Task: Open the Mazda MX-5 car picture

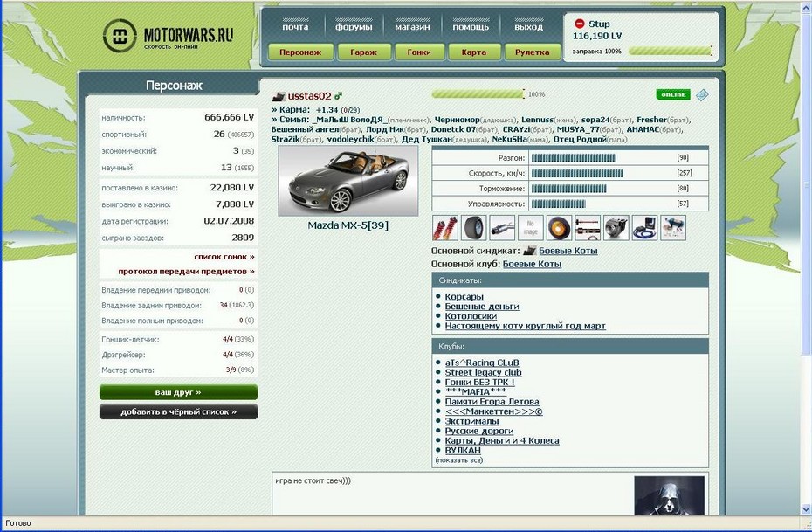Action: point(348,181)
